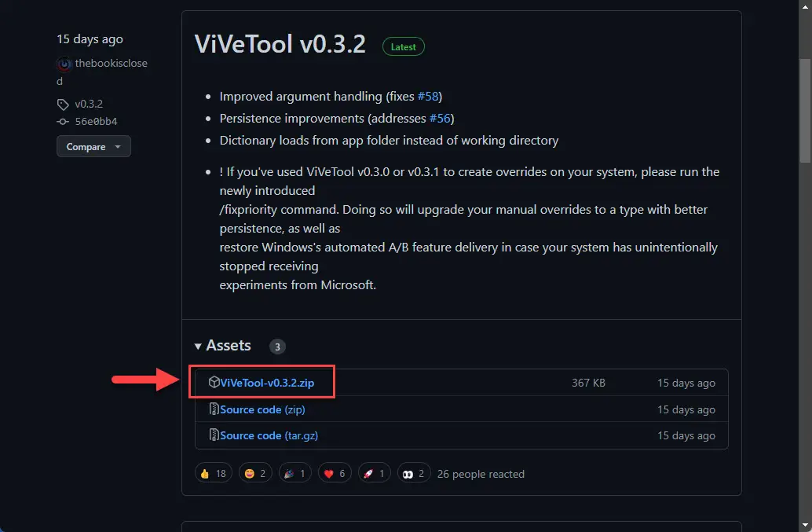Open issue #58 link

coord(429,96)
